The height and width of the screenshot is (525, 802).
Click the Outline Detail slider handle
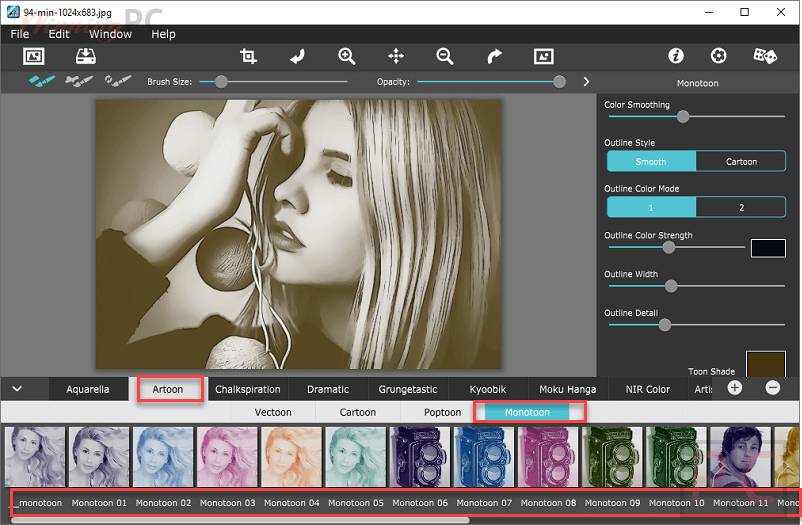(664, 325)
